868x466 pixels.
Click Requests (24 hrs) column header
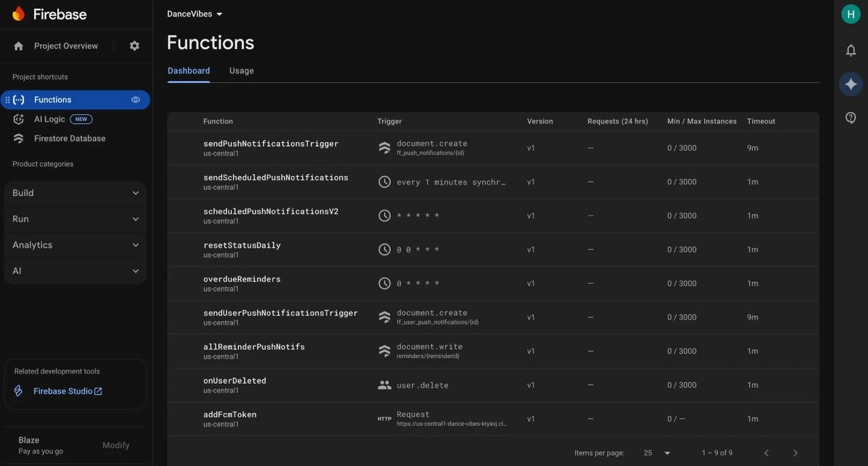coord(618,121)
